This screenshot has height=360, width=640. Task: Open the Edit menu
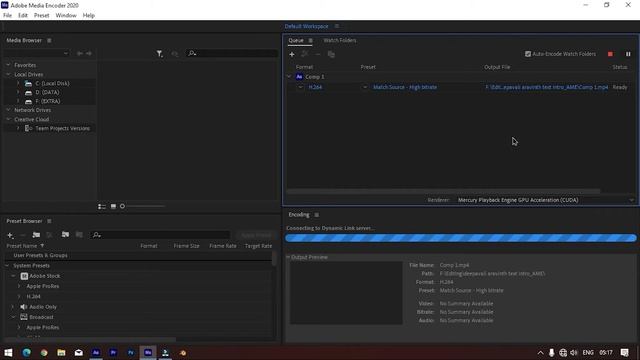click(x=23, y=16)
